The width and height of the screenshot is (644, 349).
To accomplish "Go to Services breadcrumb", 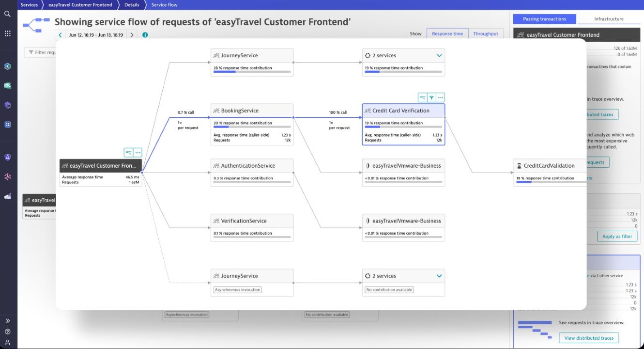I will tap(29, 5).
